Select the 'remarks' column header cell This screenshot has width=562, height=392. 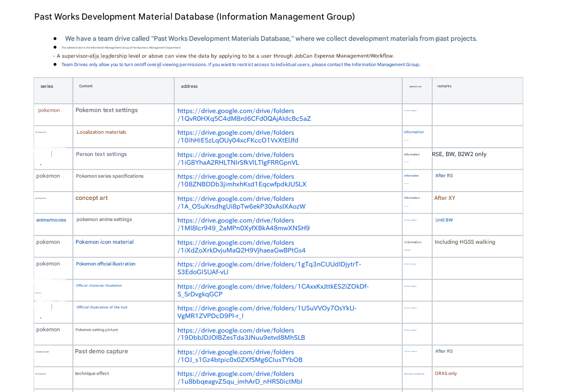pos(444,86)
